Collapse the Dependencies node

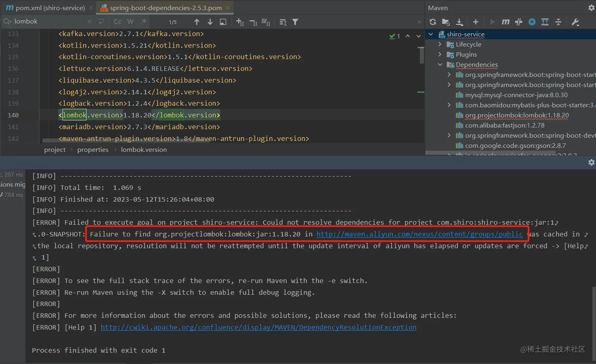(440, 65)
